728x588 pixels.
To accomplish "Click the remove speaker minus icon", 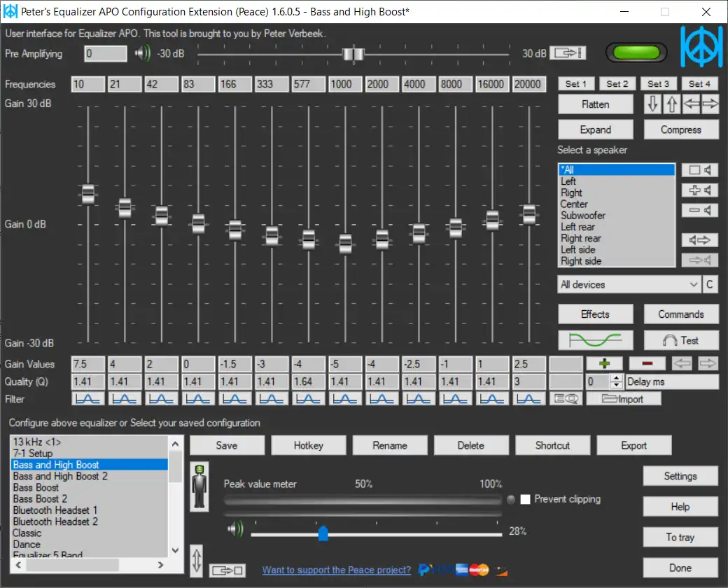I will click(x=700, y=211).
